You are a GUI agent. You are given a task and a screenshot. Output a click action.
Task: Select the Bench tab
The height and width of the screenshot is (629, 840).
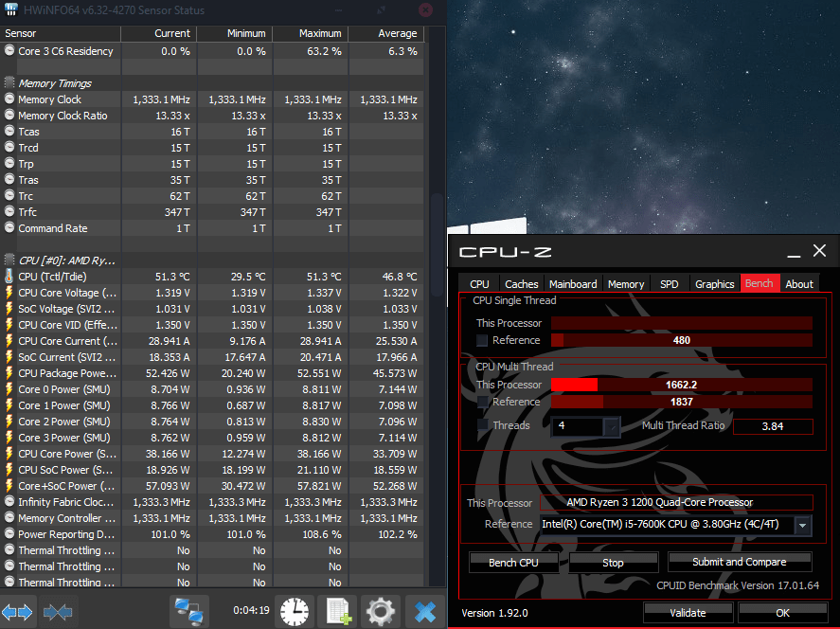point(760,283)
